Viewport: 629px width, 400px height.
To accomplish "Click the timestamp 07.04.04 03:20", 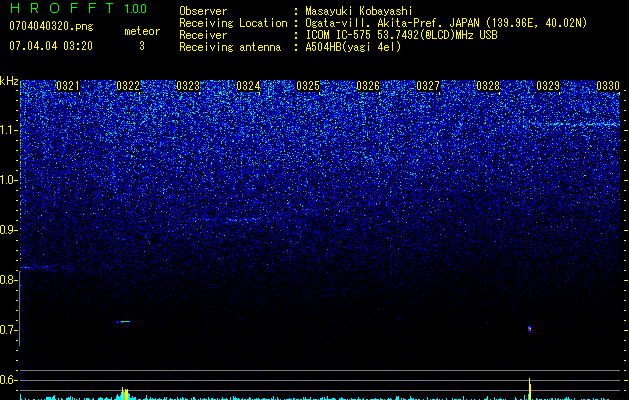I will click(51, 46).
